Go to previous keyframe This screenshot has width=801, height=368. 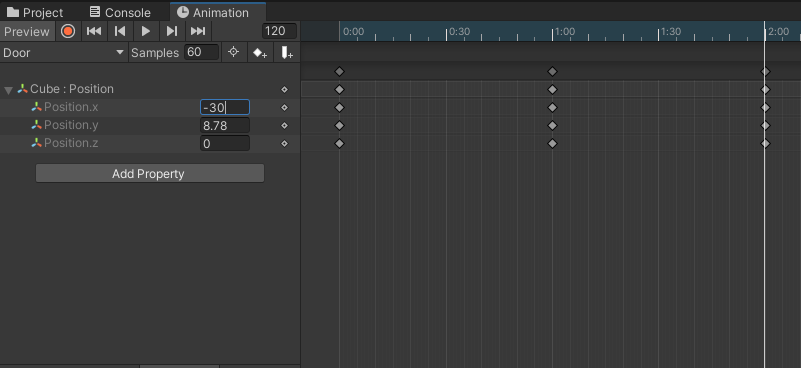[120, 32]
